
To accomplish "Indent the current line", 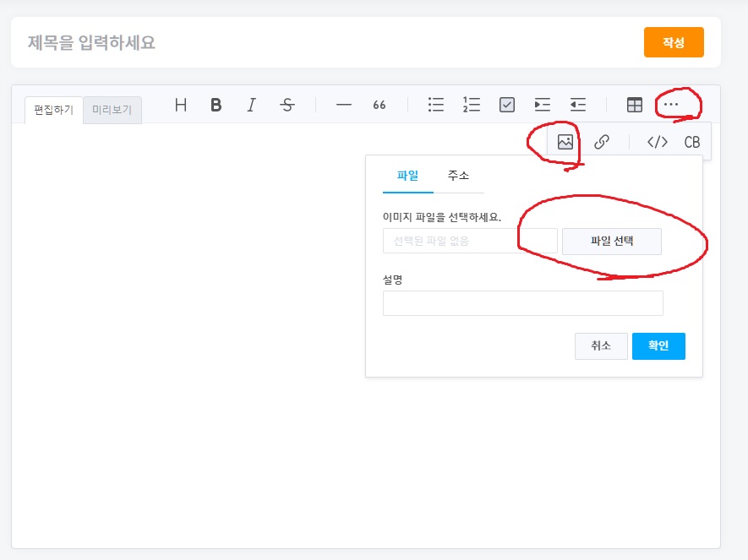I will (543, 105).
